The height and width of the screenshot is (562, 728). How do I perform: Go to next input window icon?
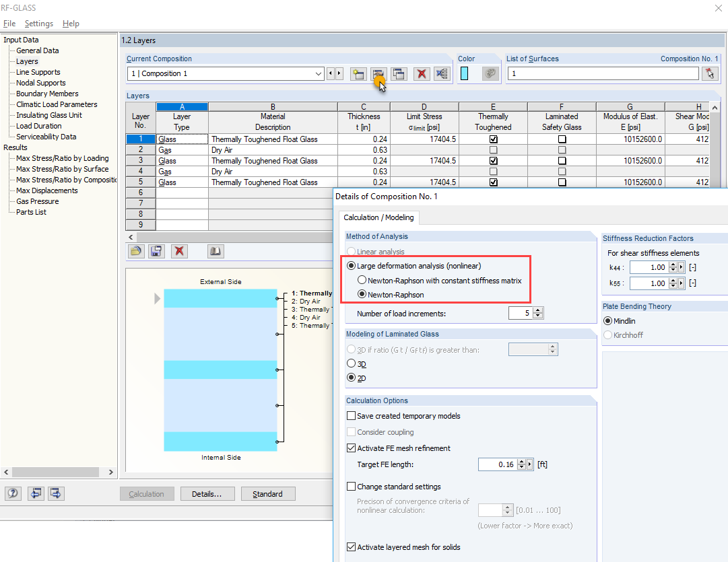[x=56, y=493]
